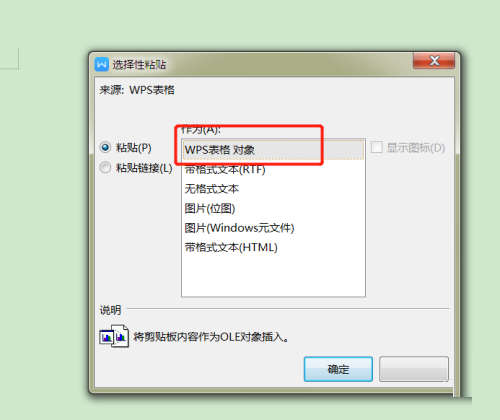Click the 选择性粘贴 title bar text
500x420 pixels.
click(x=139, y=64)
